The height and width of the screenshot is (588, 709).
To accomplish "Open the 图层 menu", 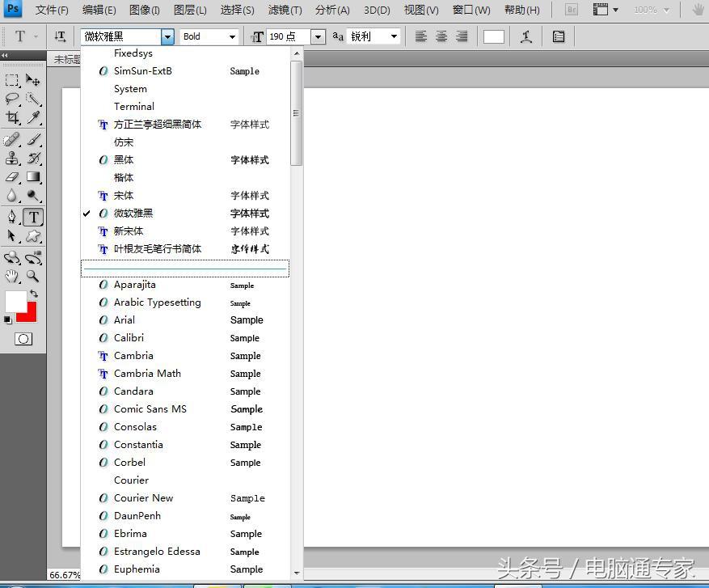I will pos(191,10).
